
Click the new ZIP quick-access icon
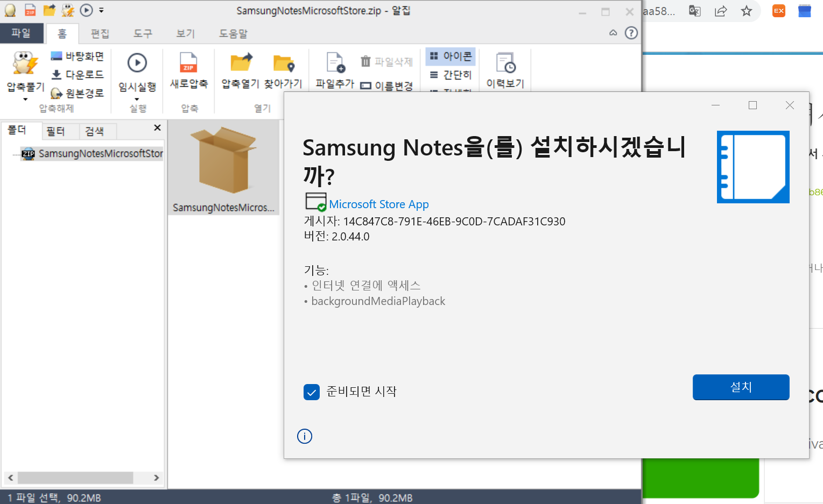(30, 10)
